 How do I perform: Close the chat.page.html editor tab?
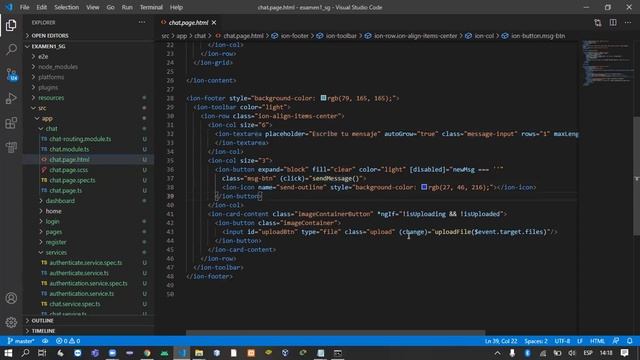214,22
